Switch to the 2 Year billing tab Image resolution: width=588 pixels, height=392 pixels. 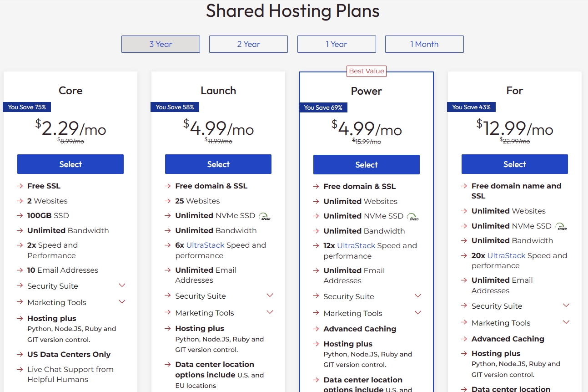tap(248, 44)
